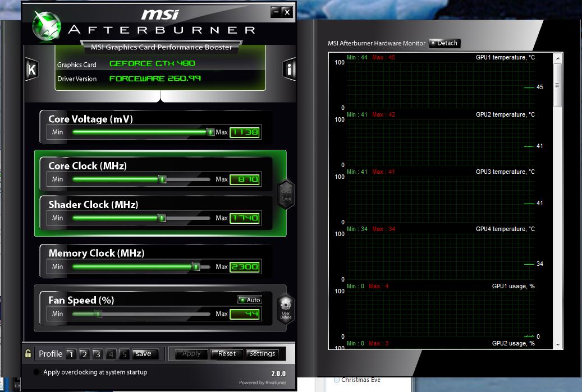Select profile 2
582x392 pixels.
85,354
